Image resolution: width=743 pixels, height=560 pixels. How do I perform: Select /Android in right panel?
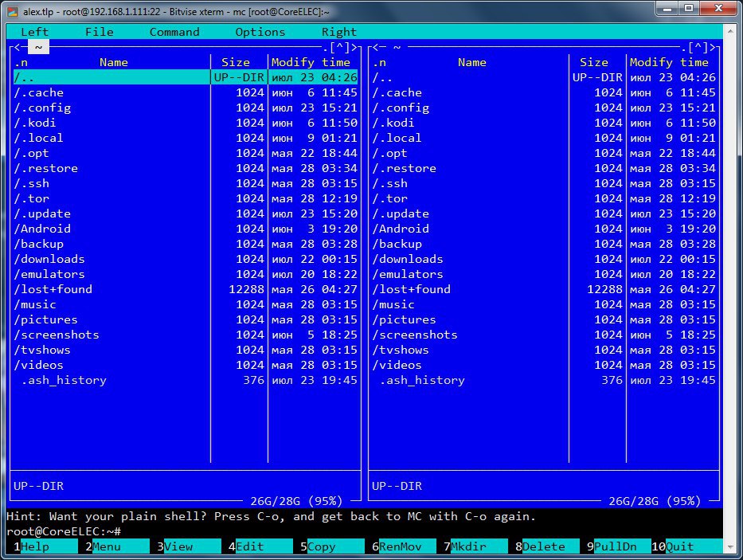click(544, 229)
